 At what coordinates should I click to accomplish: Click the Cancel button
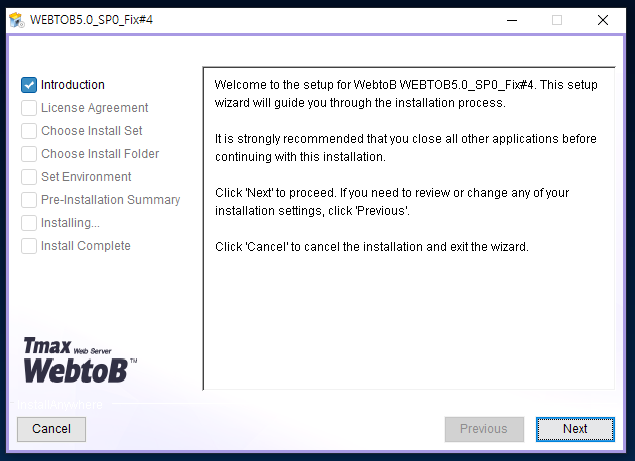pyautogui.click(x=51, y=429)
